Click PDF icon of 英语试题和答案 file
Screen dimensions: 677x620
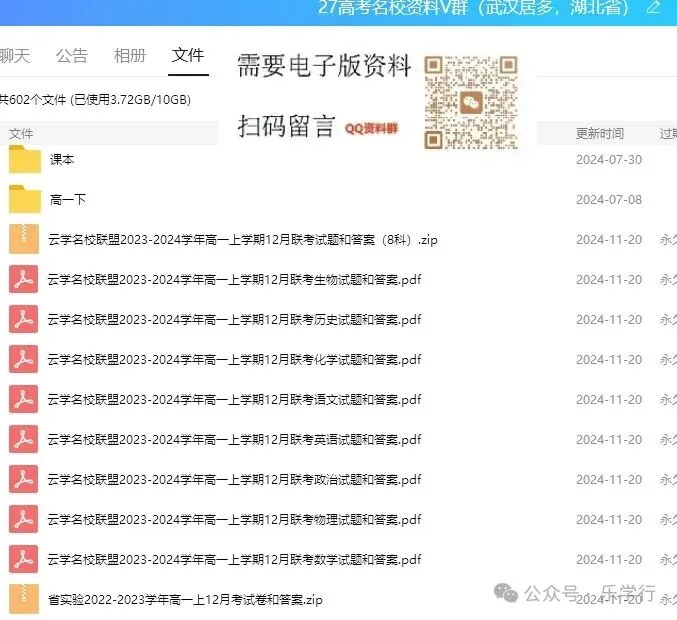(x=24, y=439)
